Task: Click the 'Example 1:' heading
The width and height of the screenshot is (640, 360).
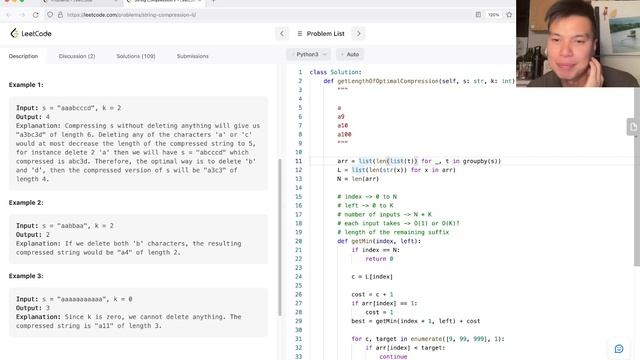Action: (26, 85)
